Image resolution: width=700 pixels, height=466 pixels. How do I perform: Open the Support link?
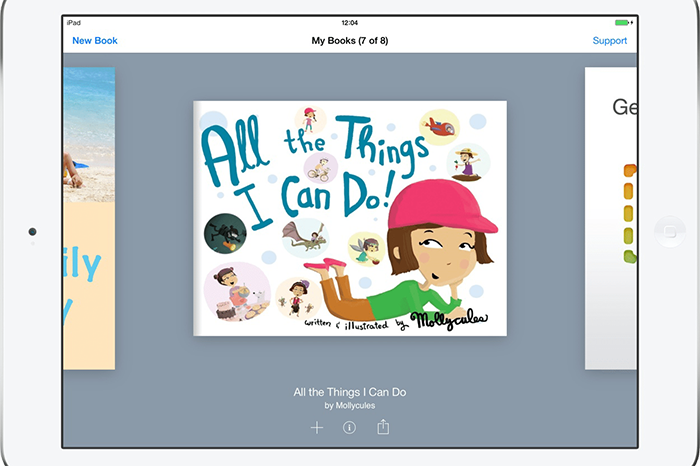(x=609, y=41)
